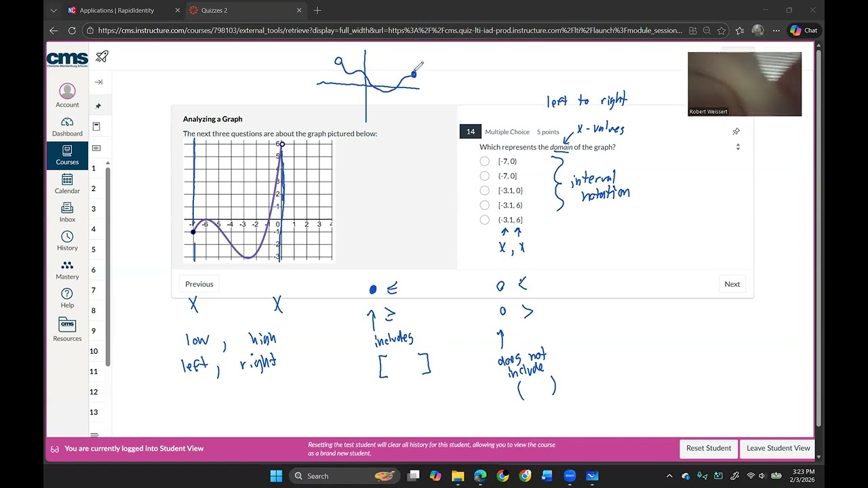This screenshot has height=488, width=868.
Task: Click the student view glasses icon
Action: pos(55,449)
